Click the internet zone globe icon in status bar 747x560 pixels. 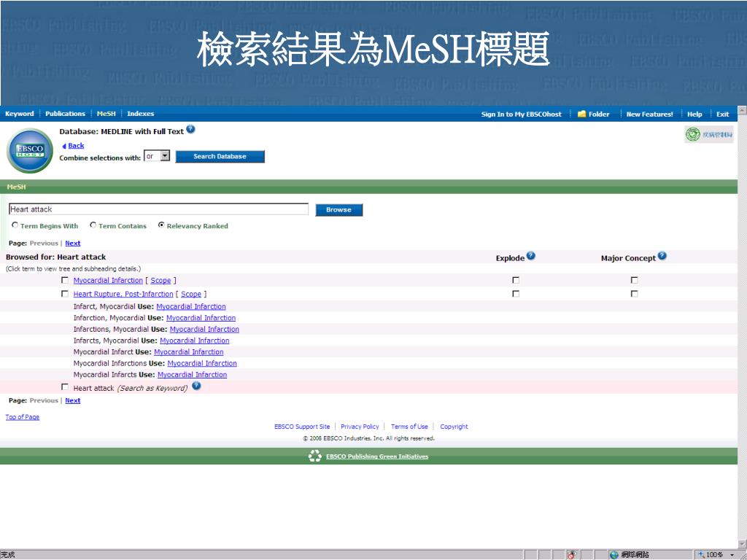(x=614, y=555)
